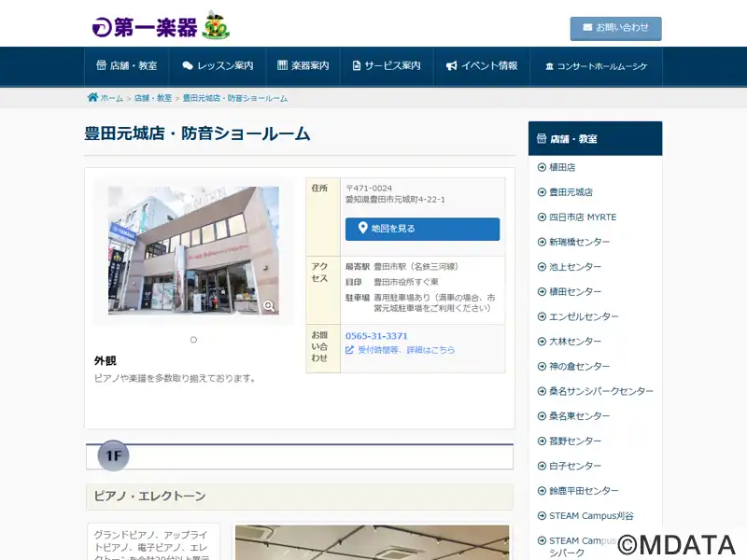
Task: Open the 店舗・教室 navigation menu
Action: coord(127,66)
